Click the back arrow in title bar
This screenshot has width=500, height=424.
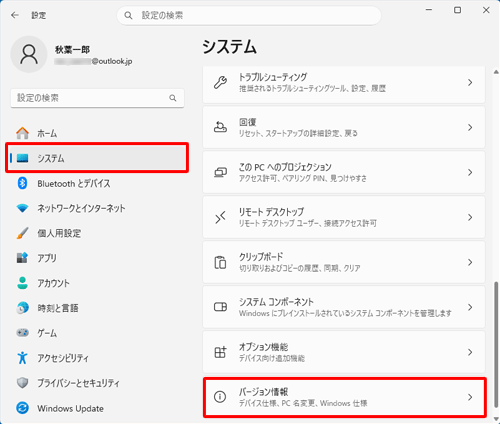(15, 15)
